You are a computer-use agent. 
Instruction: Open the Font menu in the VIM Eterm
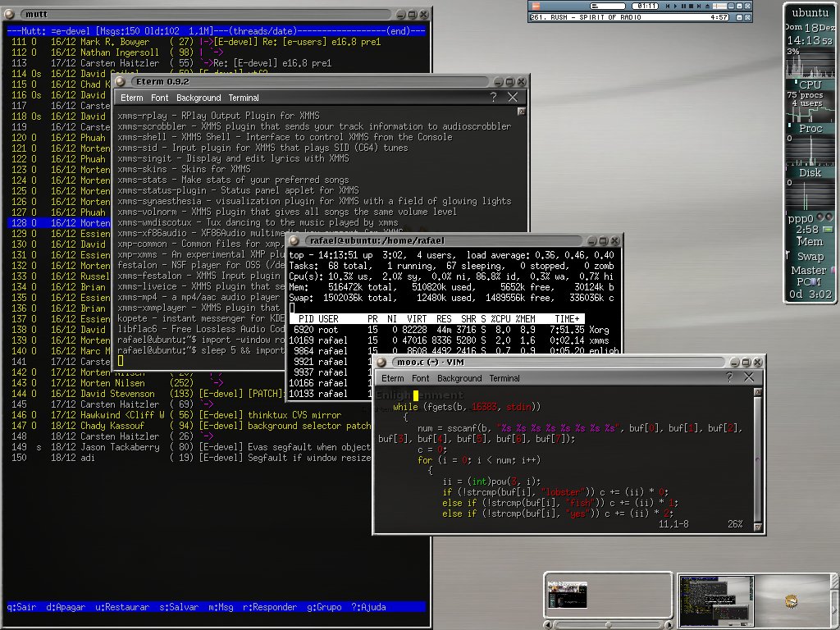420,378
